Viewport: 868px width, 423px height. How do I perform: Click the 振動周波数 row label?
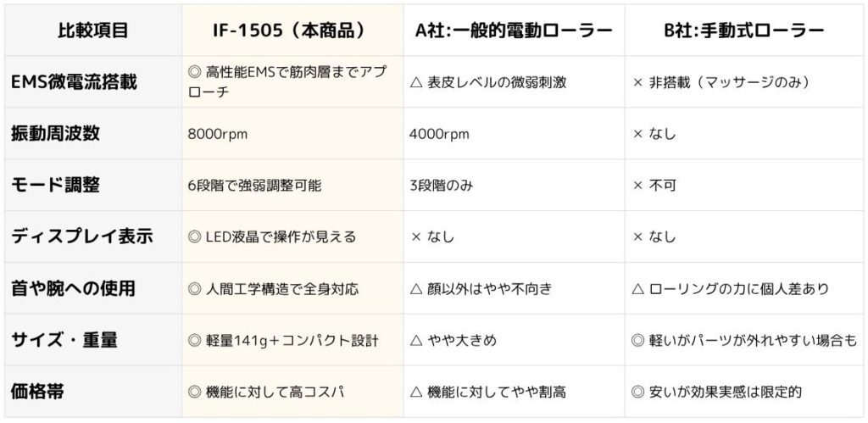pyautogui.click(x=93, y=133)
